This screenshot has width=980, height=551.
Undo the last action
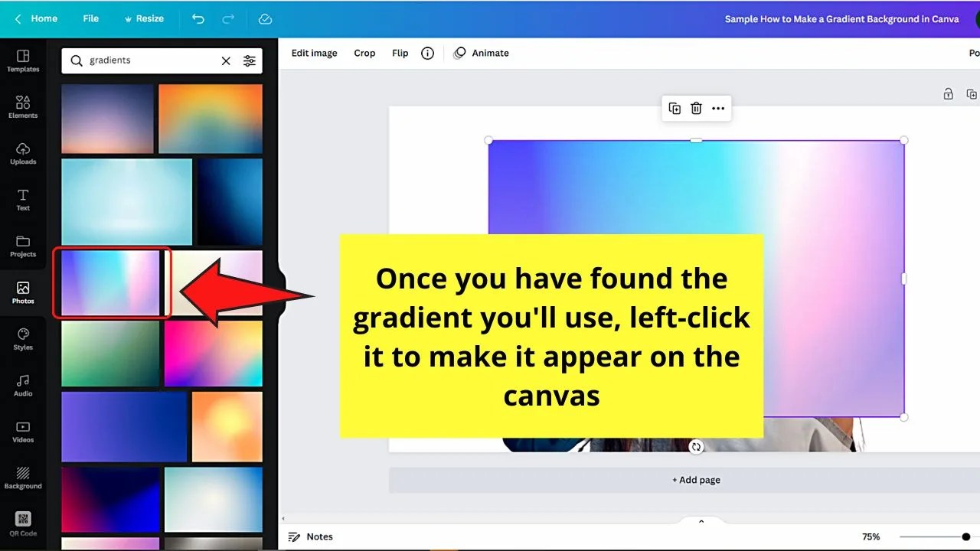198,18
